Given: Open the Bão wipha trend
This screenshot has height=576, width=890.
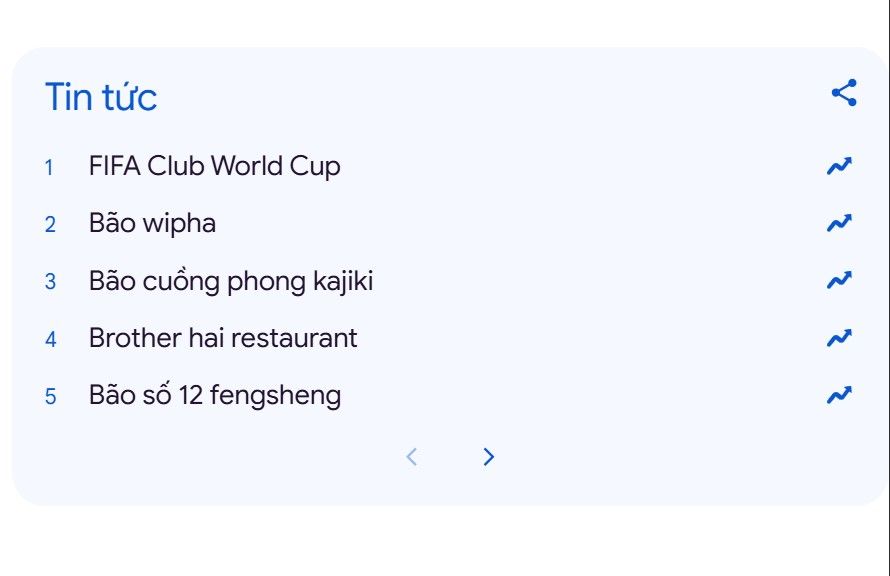Looking at the screenshot, I should tap(152, 223).
